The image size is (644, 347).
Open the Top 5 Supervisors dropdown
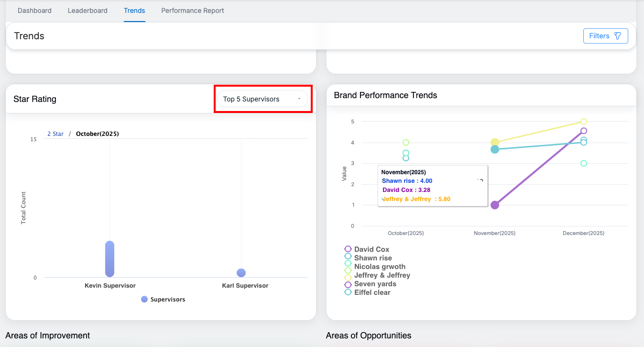tap(262, 99)
